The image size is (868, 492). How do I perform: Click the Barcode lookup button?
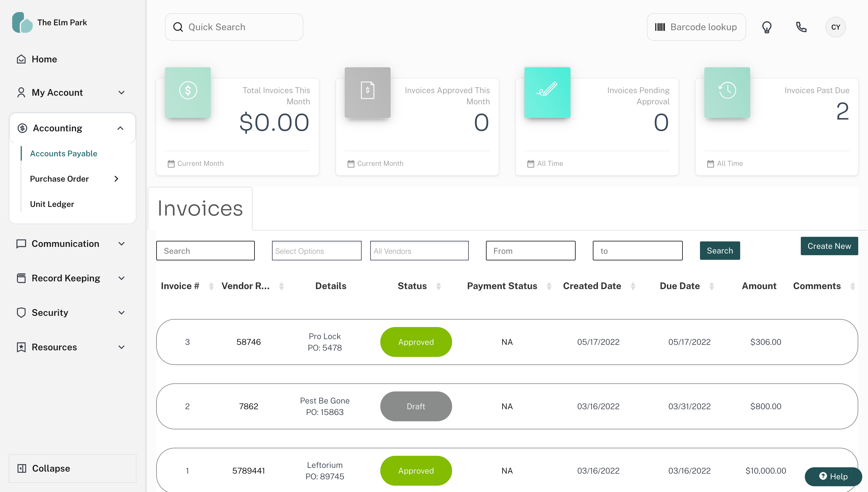pyautogui.click(x=696, y=27)
